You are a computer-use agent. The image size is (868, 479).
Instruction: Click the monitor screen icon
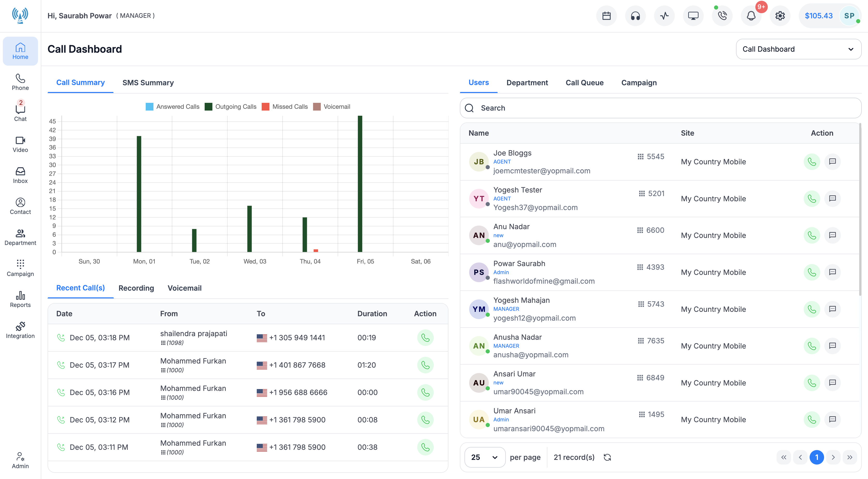coord(693,16)
